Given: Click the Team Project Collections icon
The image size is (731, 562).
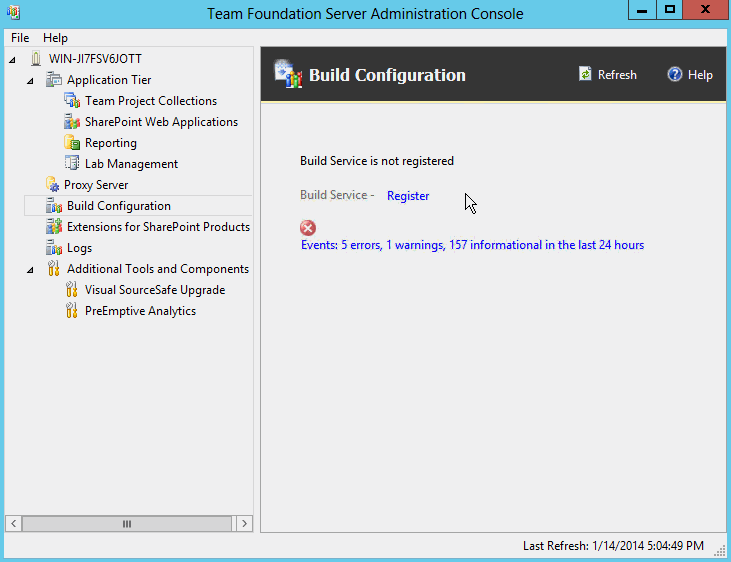Looking at the screenshot, I should coord(72,101).
